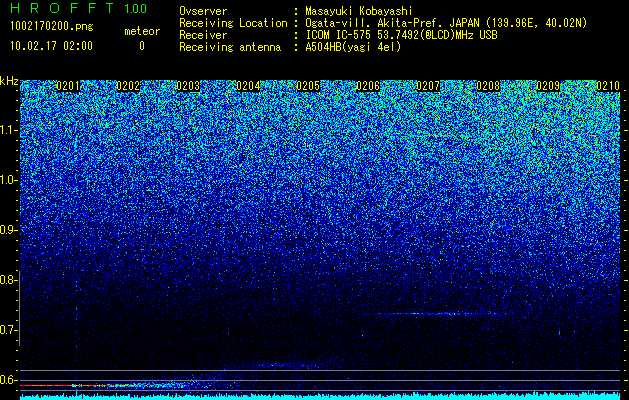Click the 1.0 kHz axis label
629x400 pixels.
(7, 180)
